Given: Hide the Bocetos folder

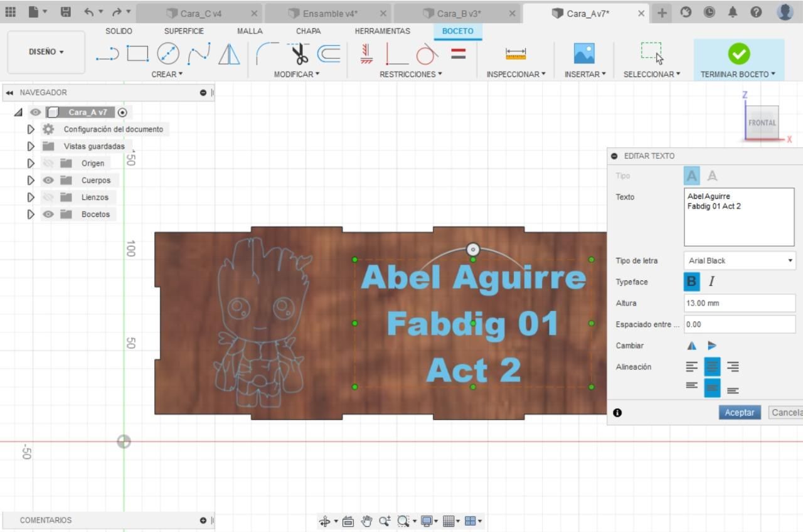Looking at the screenshot, I should coord(48,214).
